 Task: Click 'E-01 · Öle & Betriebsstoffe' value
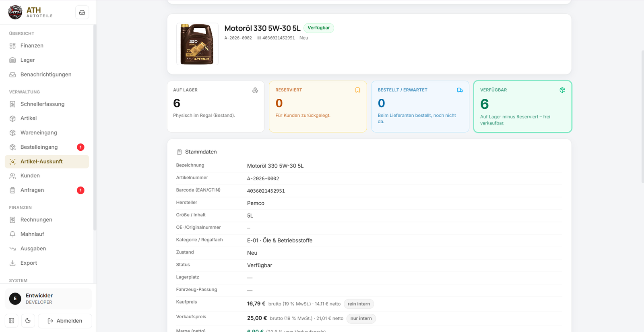tap(280, 241)
